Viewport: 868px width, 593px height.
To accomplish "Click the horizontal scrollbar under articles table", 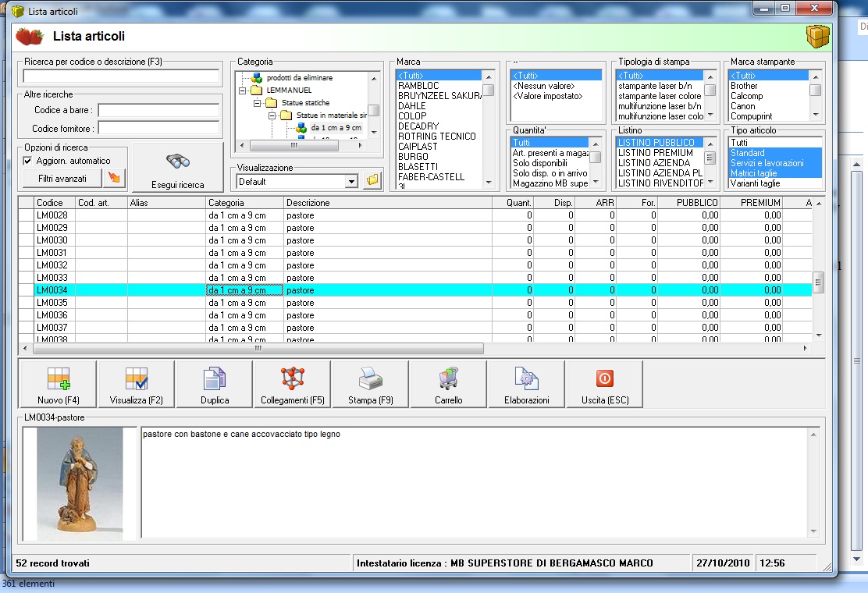I will coord(258,349).
